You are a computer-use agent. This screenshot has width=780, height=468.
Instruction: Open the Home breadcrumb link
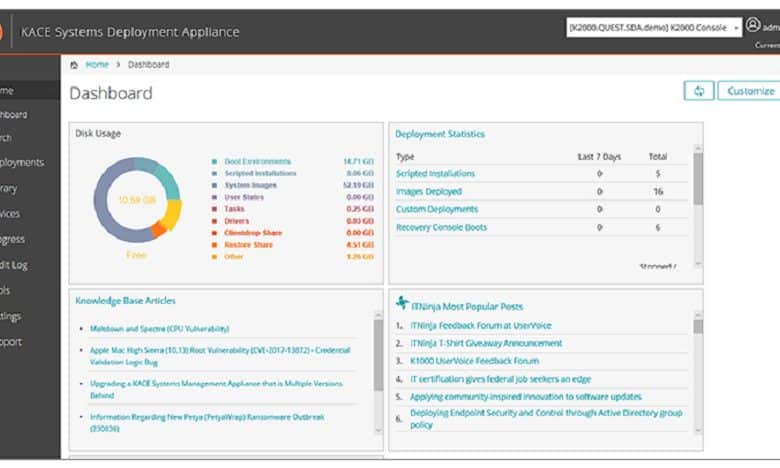pos(97,65)
